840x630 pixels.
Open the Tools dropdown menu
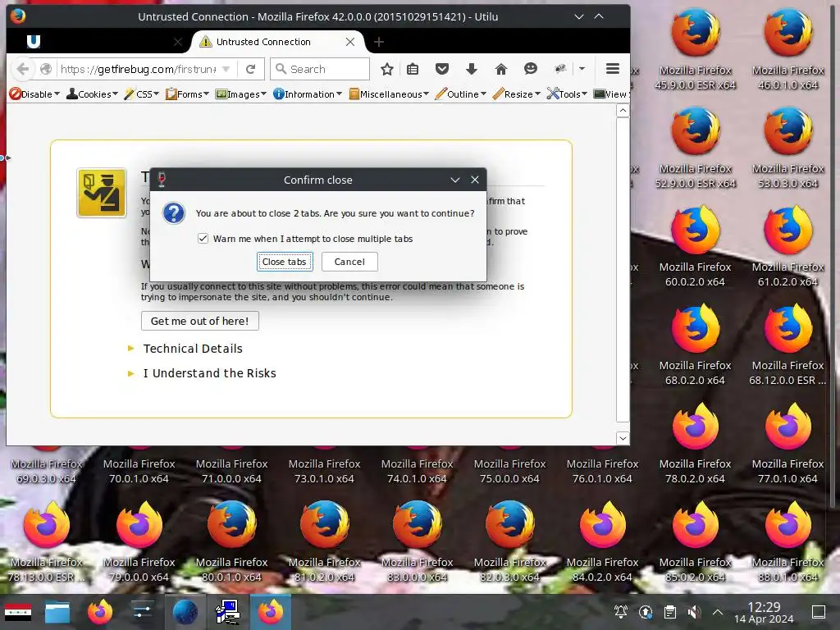[567, 94]
